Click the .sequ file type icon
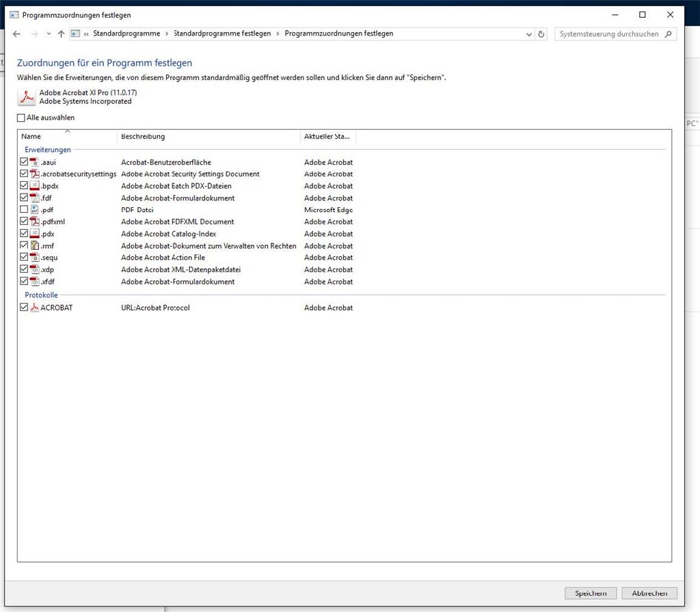Screen dimensions: 700x612 34,257
